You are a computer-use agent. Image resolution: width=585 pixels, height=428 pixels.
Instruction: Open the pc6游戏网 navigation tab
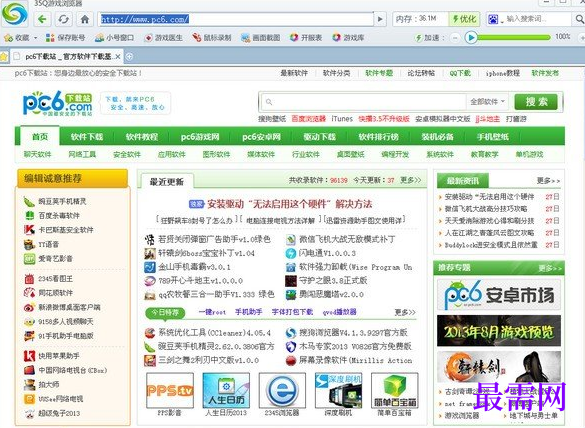point(200,137)
